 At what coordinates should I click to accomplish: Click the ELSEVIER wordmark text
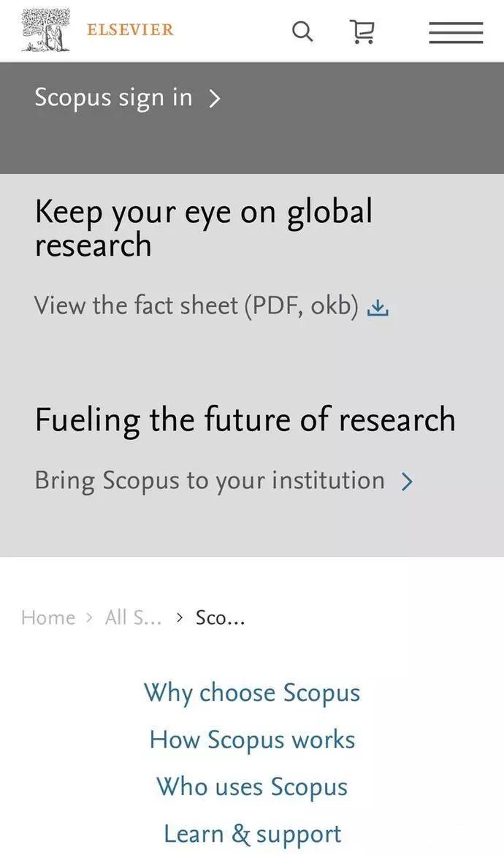point(130,29)
